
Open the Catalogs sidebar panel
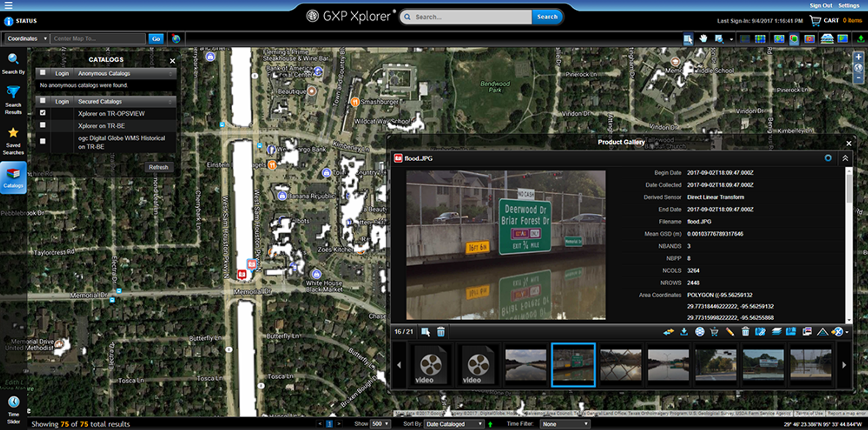13,178
